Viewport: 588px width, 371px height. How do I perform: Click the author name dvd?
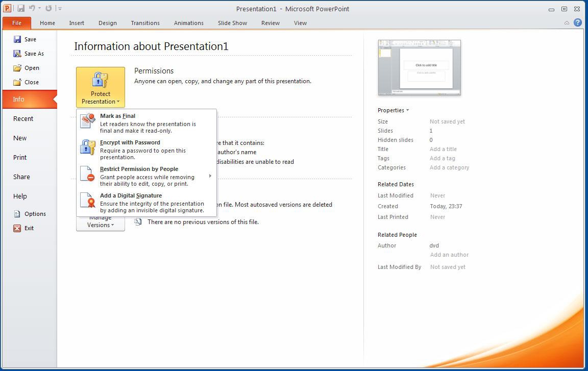(x=434, y=245)
